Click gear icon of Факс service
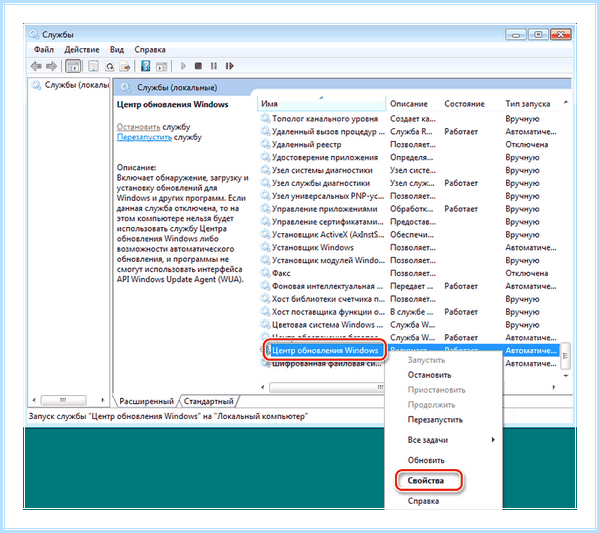The height and width of the screenshot is (533, 600). pyautogui.click(x=265, y=273)
